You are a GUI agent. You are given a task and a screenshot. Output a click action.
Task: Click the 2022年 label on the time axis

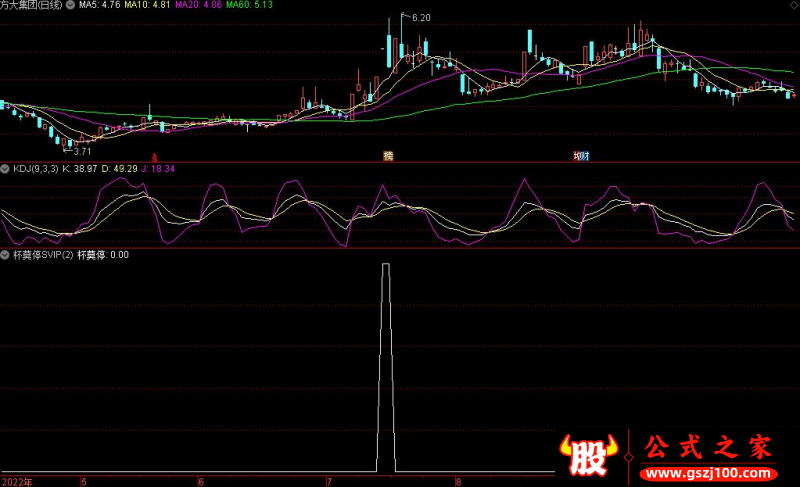point(17,481)
